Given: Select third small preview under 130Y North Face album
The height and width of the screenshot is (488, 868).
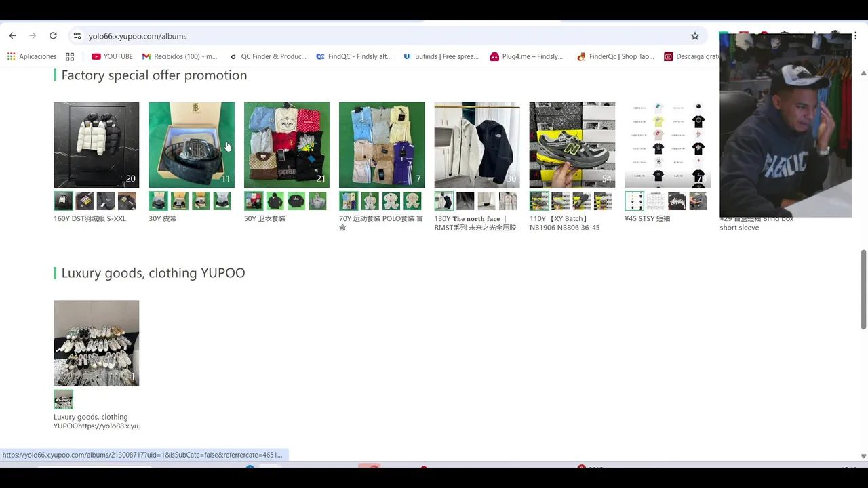Looking at the screenshot, I should point(487,201).
